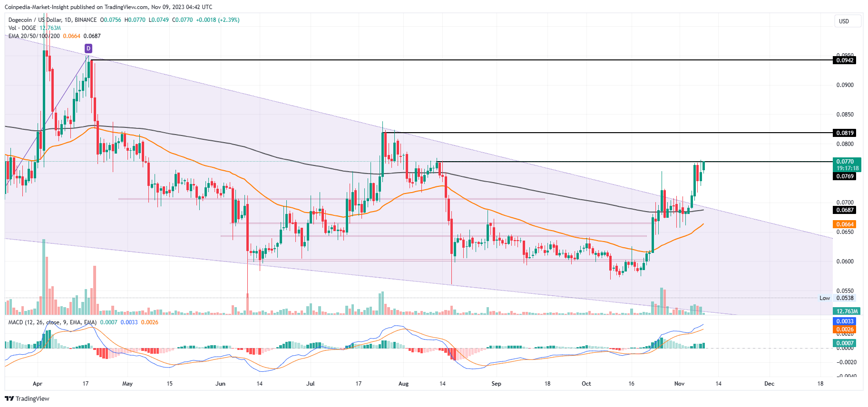Image resolution: width=868 pixels, height=407 pixels.
Task: Click the purple D dividend marker icon
Action: pyautogui.click(x=88, y=48)
